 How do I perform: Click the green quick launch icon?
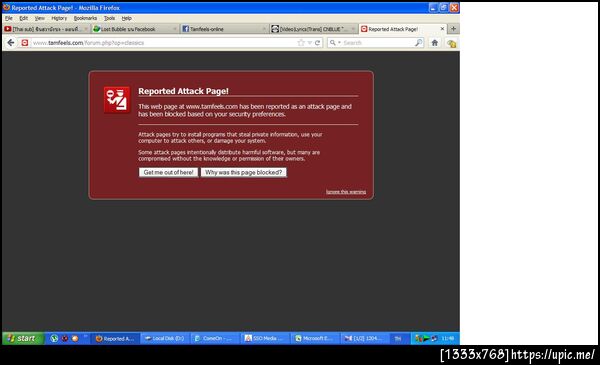click(54, 339)
